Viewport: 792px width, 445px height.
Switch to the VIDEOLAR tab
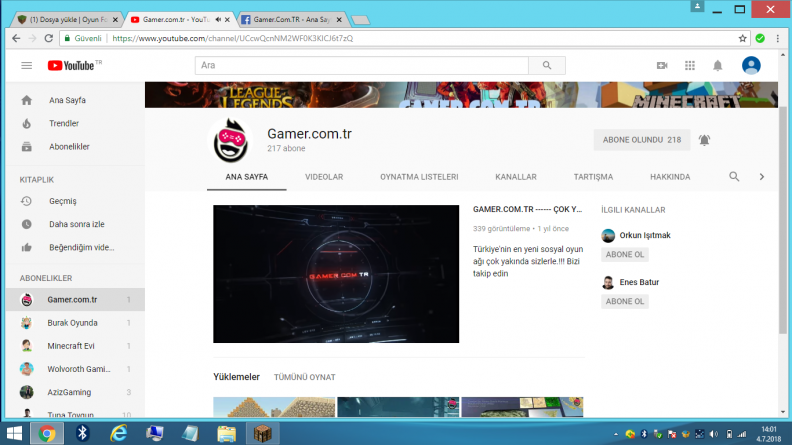(324, 177)
